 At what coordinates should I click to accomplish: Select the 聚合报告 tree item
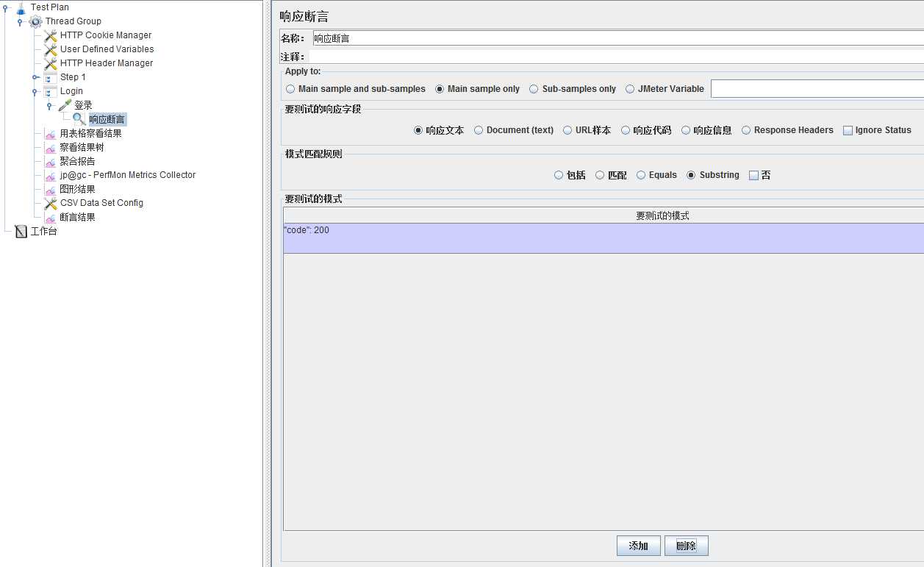pos(78,162)
